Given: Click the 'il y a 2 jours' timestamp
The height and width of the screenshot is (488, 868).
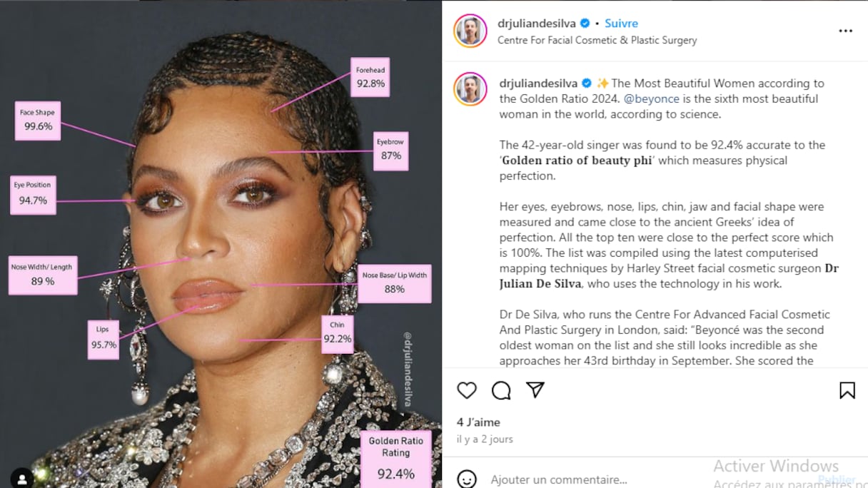Looking at the screenshot, I should (485, 439).
